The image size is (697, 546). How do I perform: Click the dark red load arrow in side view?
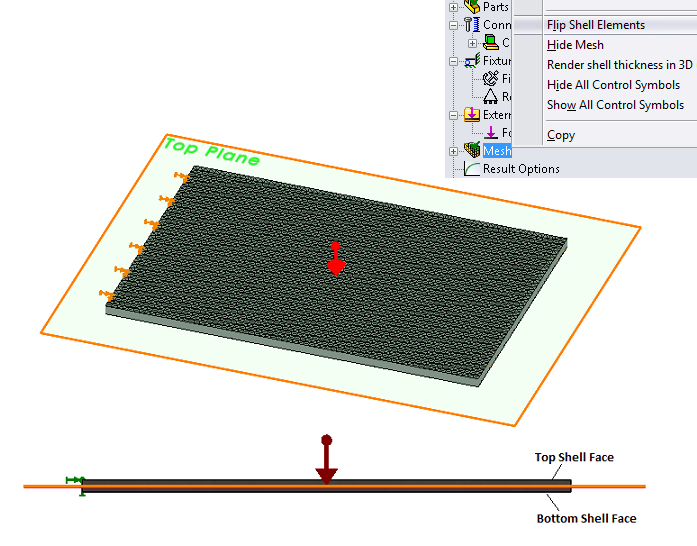327,459
